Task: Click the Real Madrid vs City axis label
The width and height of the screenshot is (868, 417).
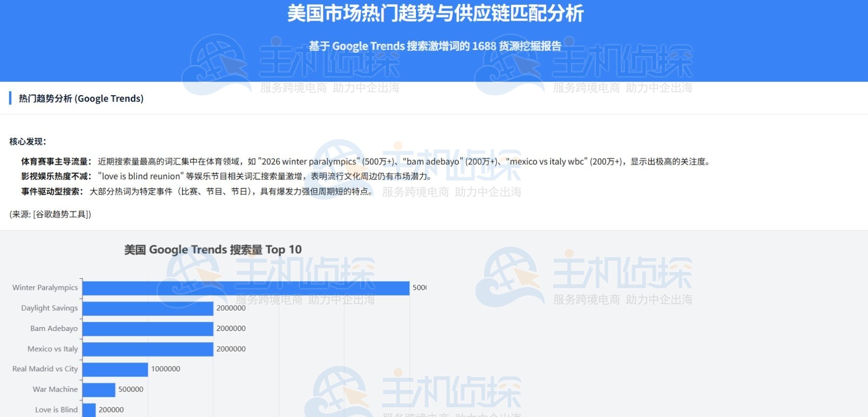Action: [x=45, y=369]
